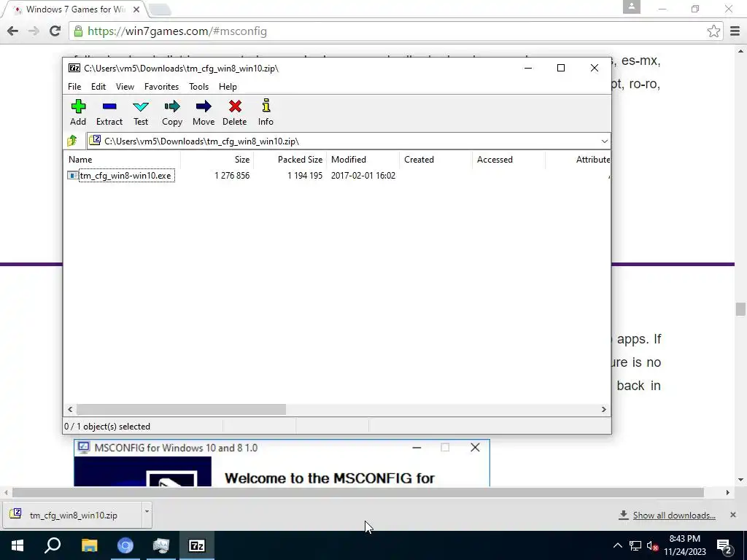Open the Help menu
Screen dimensions: 747x560
[228, 87]
